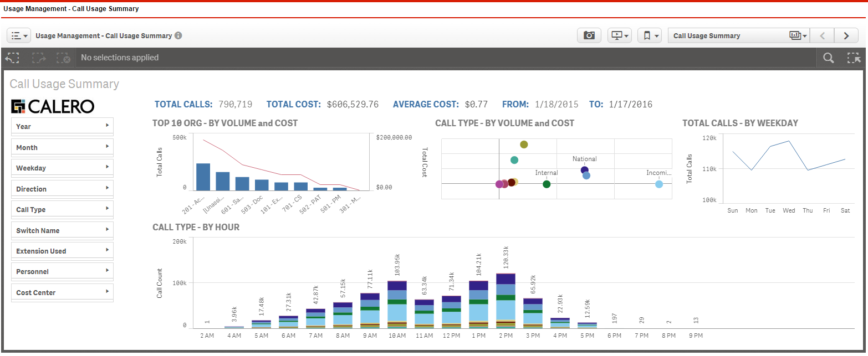Select the 2 PM stacked bar
This screenshot has width=868, height=356.
(x=506, y=302)
